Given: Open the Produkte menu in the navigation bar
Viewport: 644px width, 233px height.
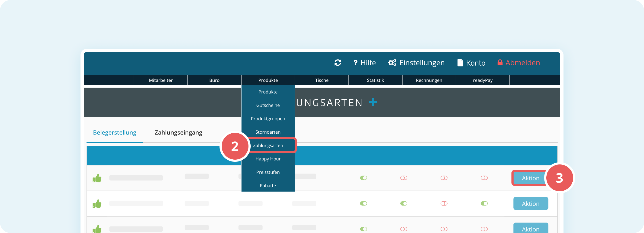Looking at the screenshot, I should tap(268, 80).
